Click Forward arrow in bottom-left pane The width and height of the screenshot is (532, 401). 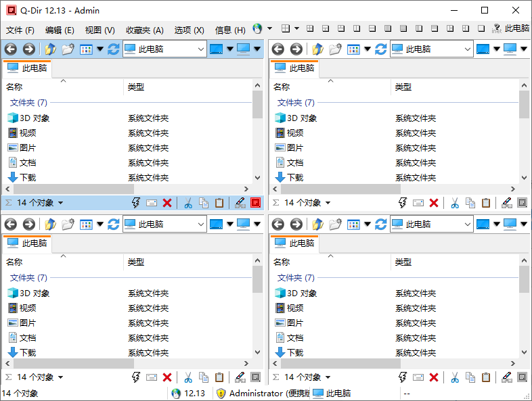point(28,224)
